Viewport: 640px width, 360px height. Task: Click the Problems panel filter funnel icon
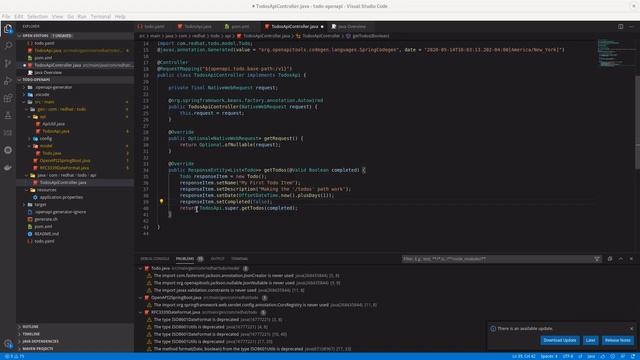597,259
